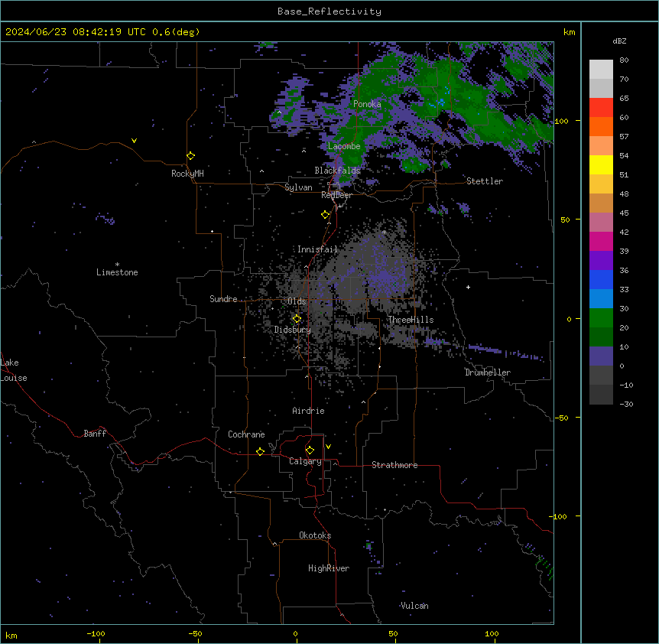Click the -50 label on the vertical axis
This screenshot has height=644, width=659.
click(561, 418)
